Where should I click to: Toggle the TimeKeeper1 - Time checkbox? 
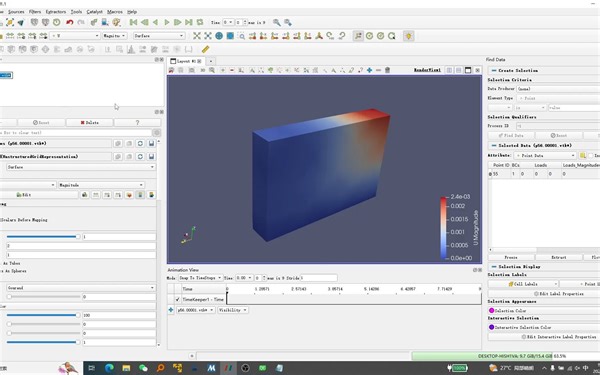pyautogui.click(x=177, y=299)
